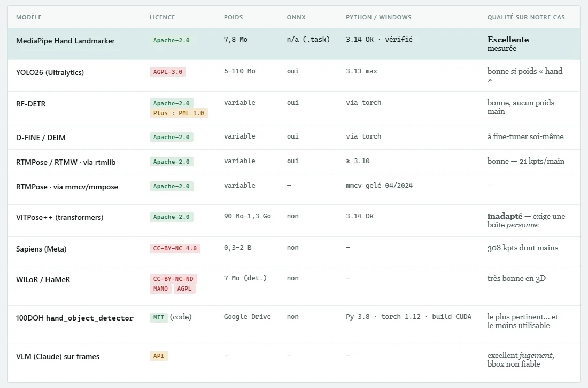This screenshot has height=388, width=588.
Task: Click the "100DOH hand_object_detector" model name
Action: (75, 318)
